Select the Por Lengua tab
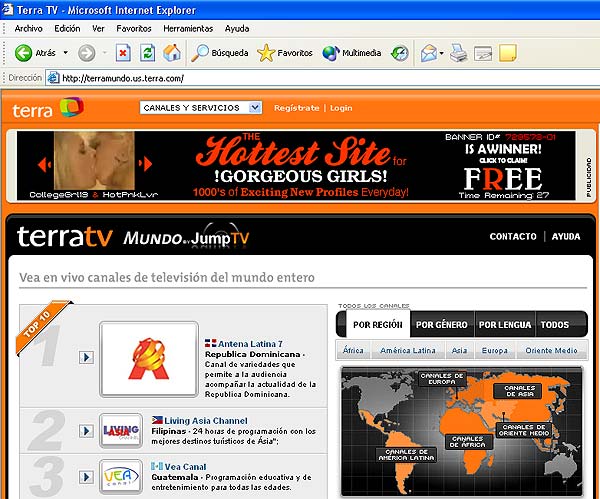The width and height of the screenshot is (600, 499). tap(503, 324)
